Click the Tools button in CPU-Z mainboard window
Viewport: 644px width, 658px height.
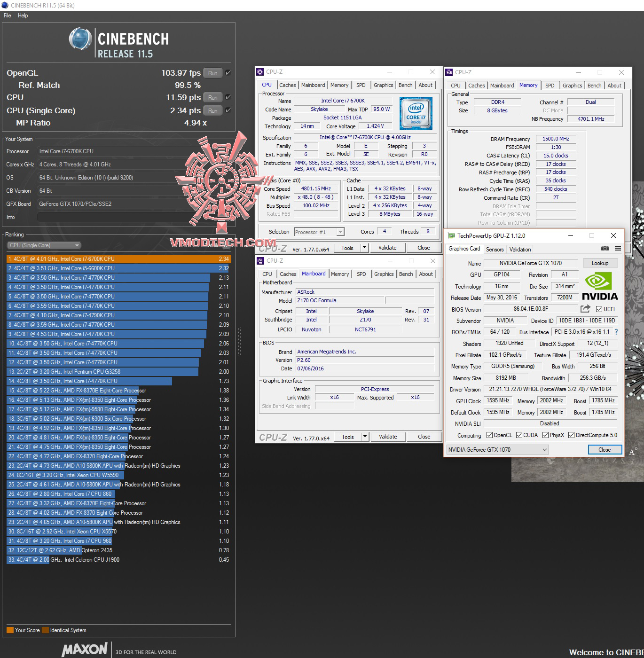(x=348, y=437)
